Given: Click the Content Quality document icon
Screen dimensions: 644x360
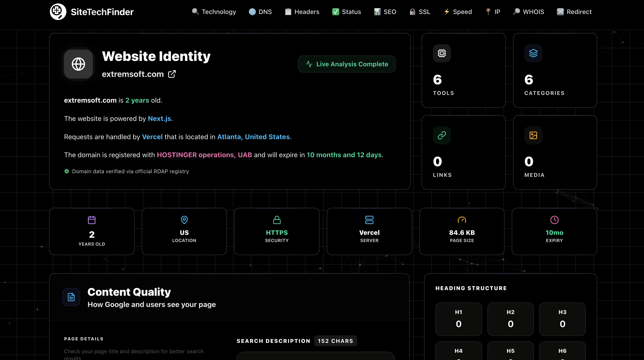Looking at the screenshot, I should 71,297.
